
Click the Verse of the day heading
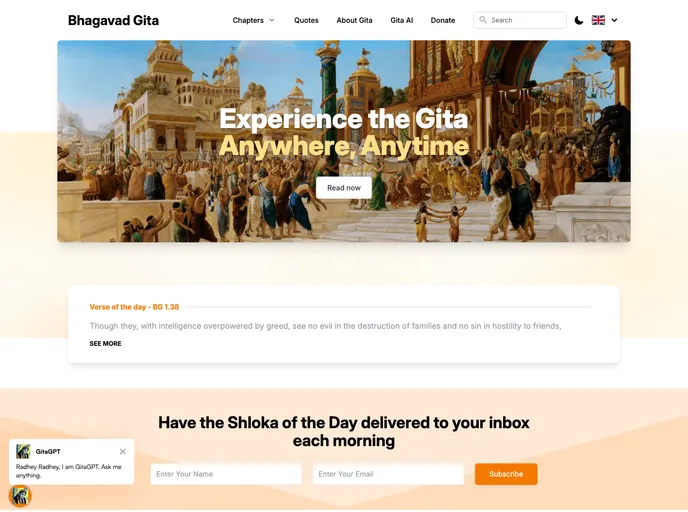(x=134, y=307)
